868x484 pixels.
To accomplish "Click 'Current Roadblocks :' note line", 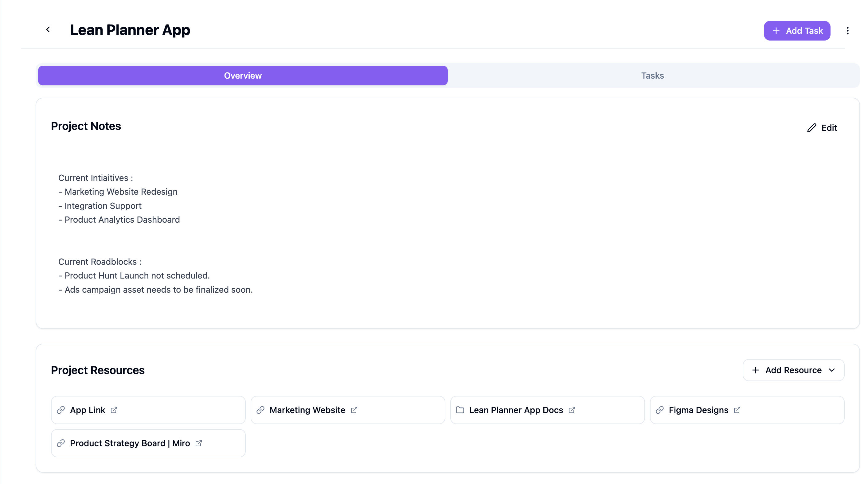I will coord(100,261).
